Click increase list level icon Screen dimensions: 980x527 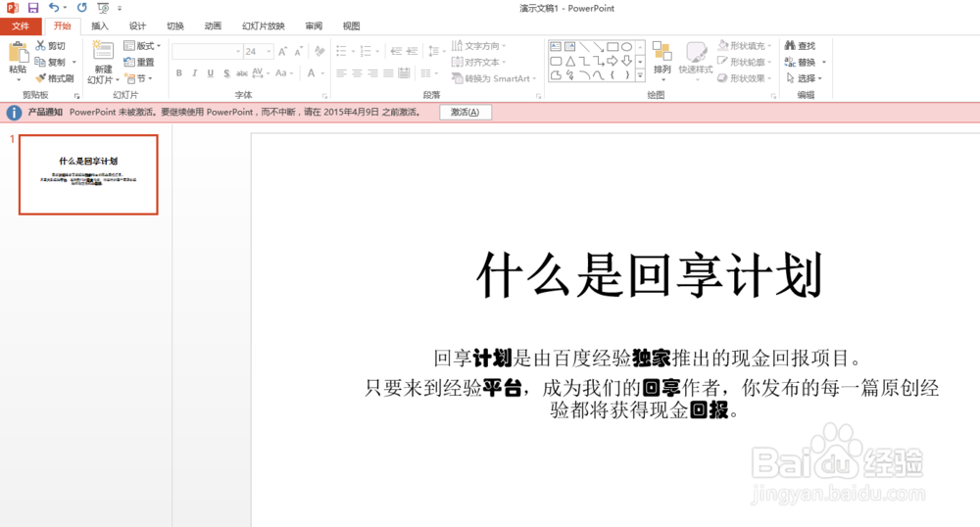pos(412,51)
